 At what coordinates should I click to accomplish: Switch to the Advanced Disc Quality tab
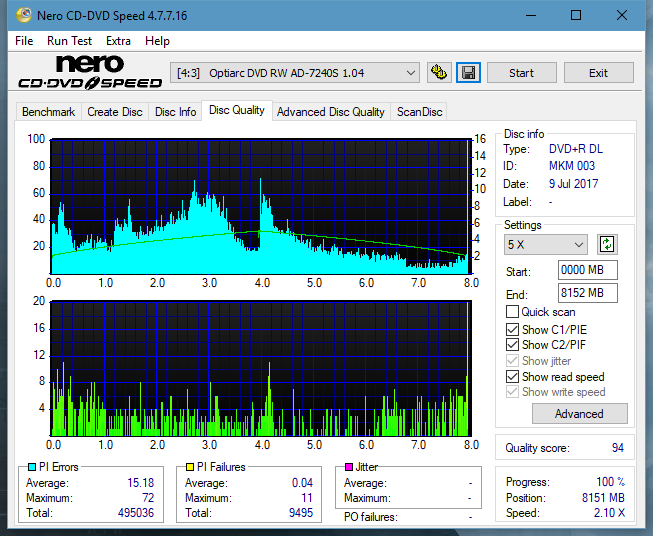[331, 112]
